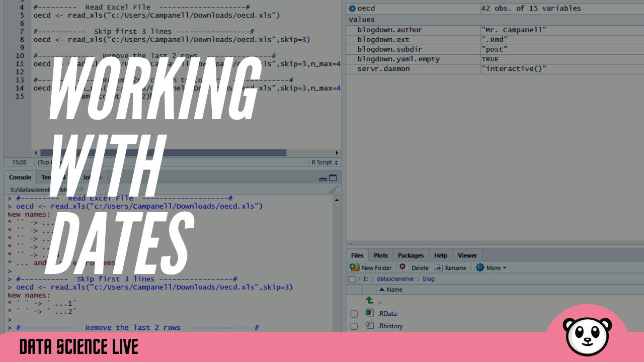644x362 pixels.
Task: Click the "Mr. Campanell" value
Action: 514,30
